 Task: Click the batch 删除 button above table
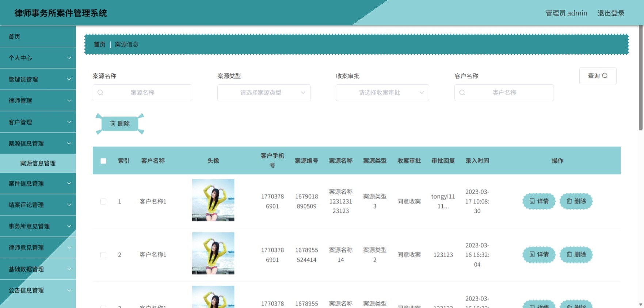(120, 124)
